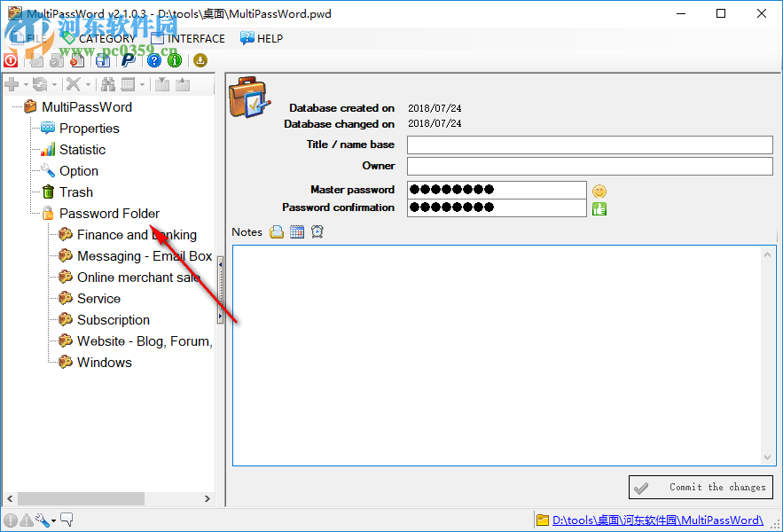The width and height of the screenshot is (783, 532).
Task: Expand the dropdown next to the grid icon
Action: [x=142, y=84]
